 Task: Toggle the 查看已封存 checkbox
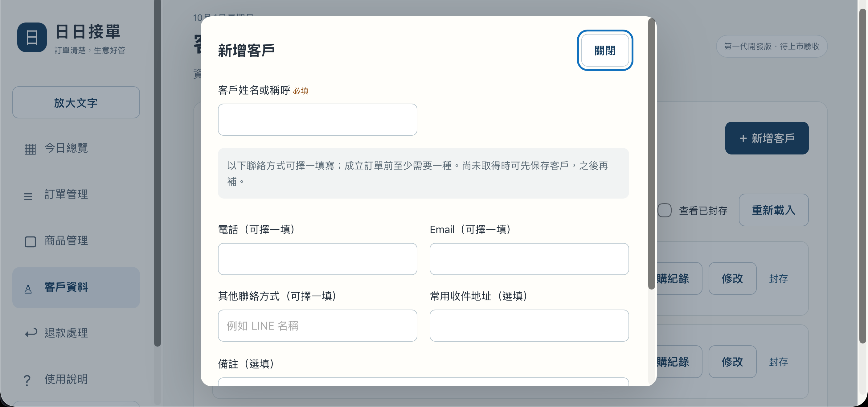(x=665, y=210)
